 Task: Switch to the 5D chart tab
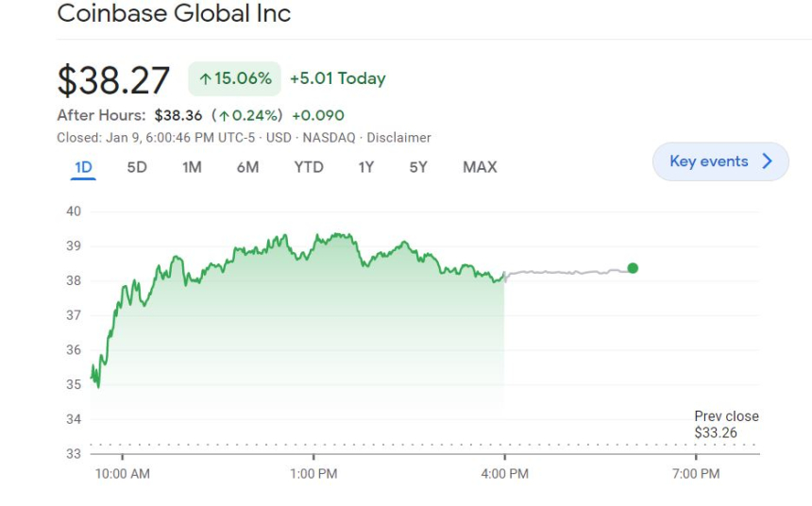point(137,167)
